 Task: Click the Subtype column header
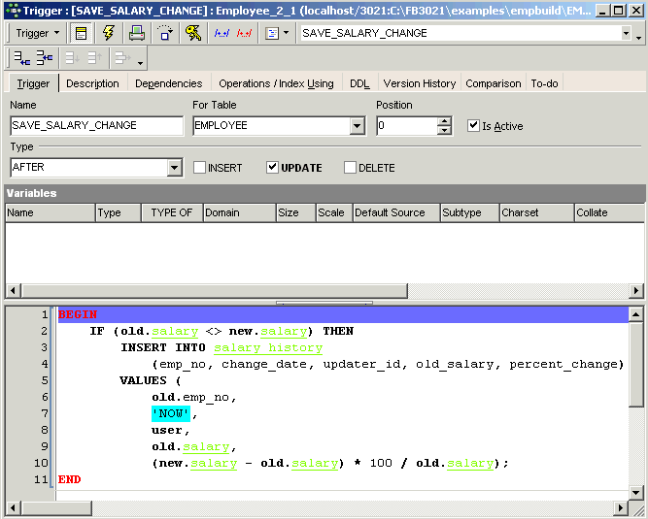click(x=470, y=213)
